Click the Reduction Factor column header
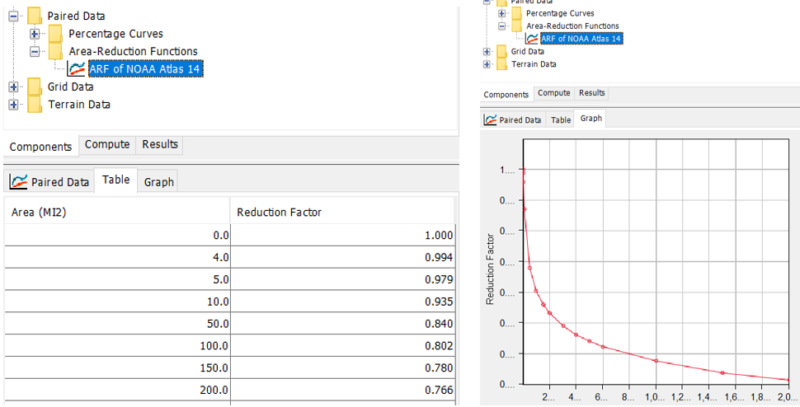The height and width of the screenshot is (407, 800). [344, 212]
